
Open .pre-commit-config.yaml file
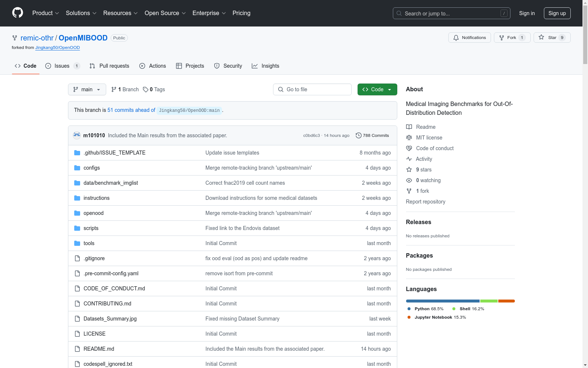coord(111,273)
